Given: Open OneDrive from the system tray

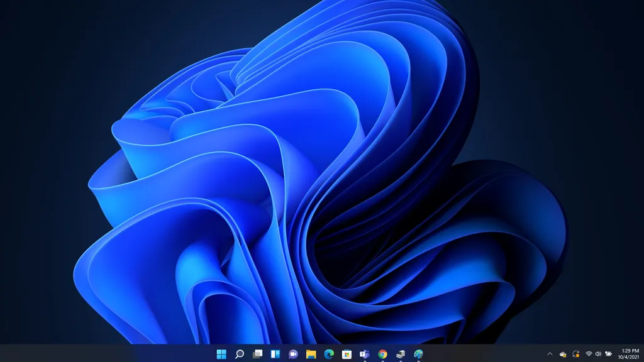Looking at the screenshot, I should pyautogui.click(x=563, y=354).
